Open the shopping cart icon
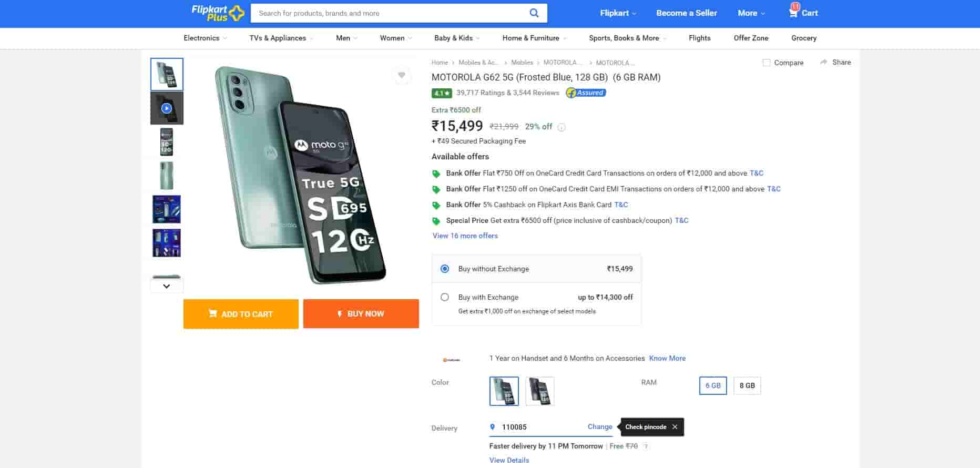980x468 pixels. (793, 13)
